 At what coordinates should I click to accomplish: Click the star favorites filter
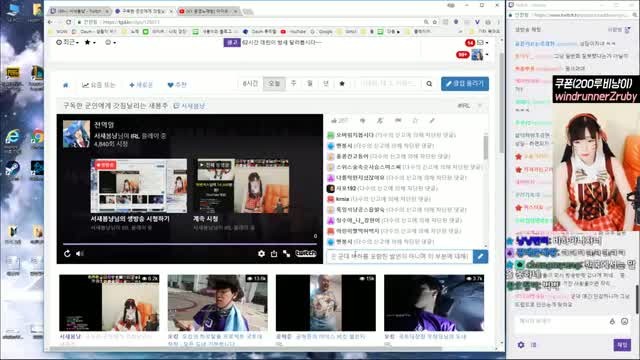[342, 84]
